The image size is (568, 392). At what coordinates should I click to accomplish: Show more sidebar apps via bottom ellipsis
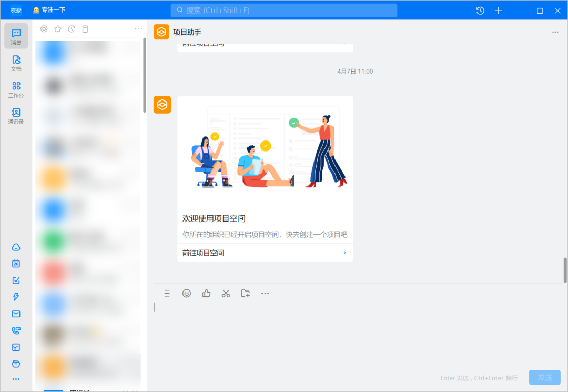coord(16,379)
